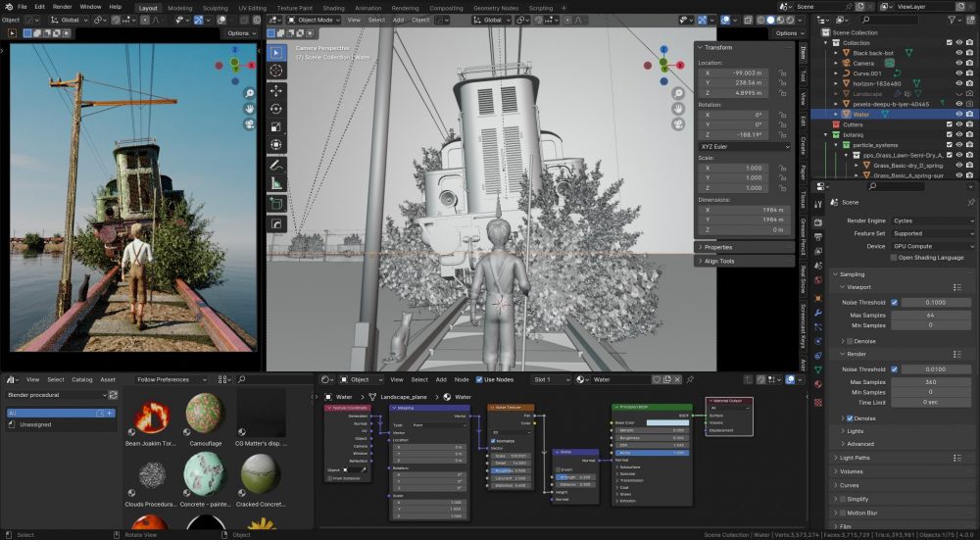This screenshot has height=540, width=980.
Task: Activate the Select Box tool
Action: click(276, 53)
